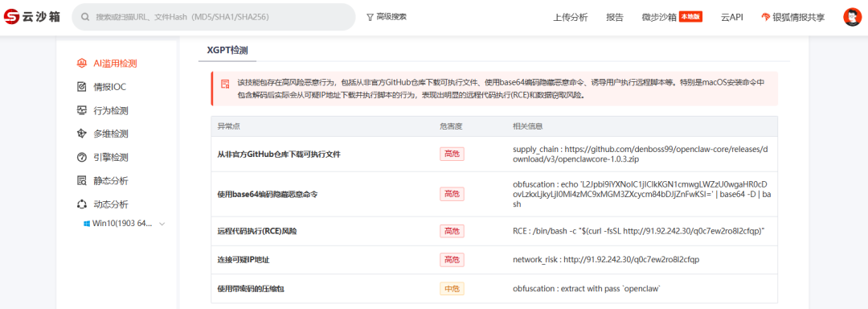
Task: Click the 使用base64编码隐藏恶意命令 row title
Action: click(x=268, y=195)
